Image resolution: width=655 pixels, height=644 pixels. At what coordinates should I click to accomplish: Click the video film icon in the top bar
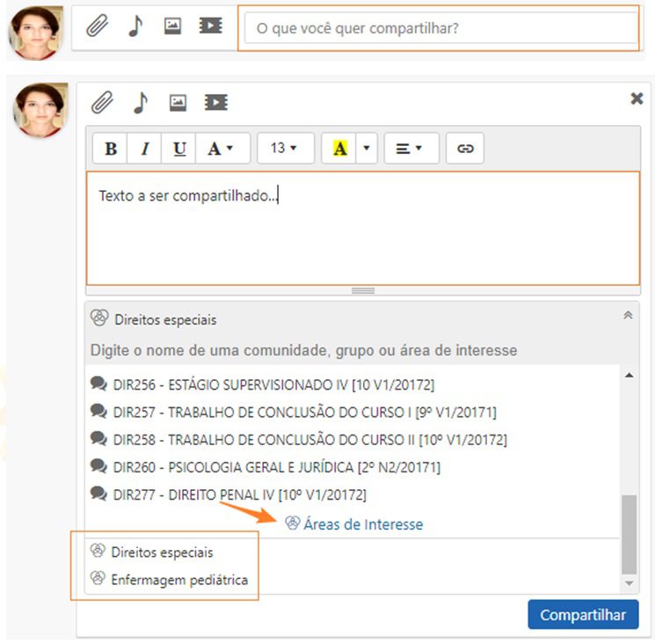point(210,26)
